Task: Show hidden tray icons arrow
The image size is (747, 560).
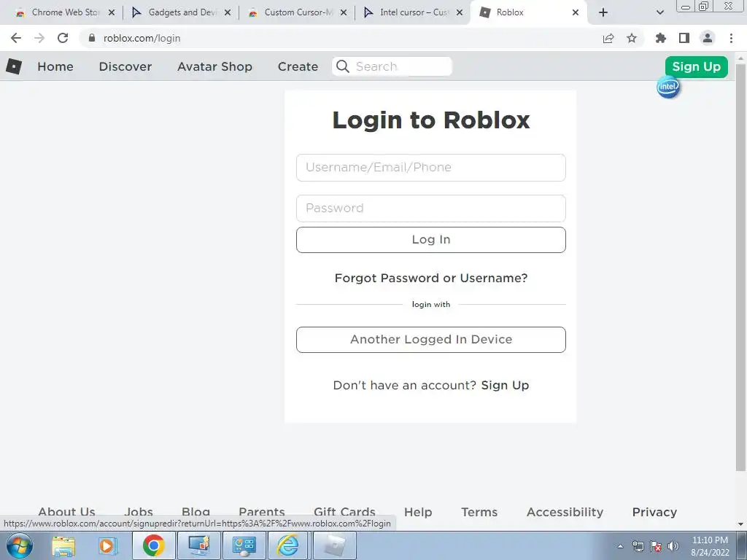Action: (620, 546)
